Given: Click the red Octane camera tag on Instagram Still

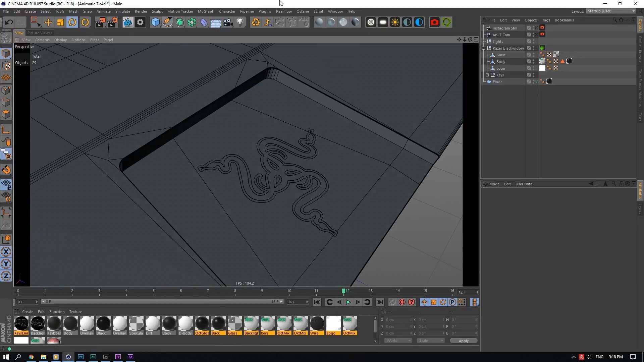Looking at the screenshot, I should point(542,28).
